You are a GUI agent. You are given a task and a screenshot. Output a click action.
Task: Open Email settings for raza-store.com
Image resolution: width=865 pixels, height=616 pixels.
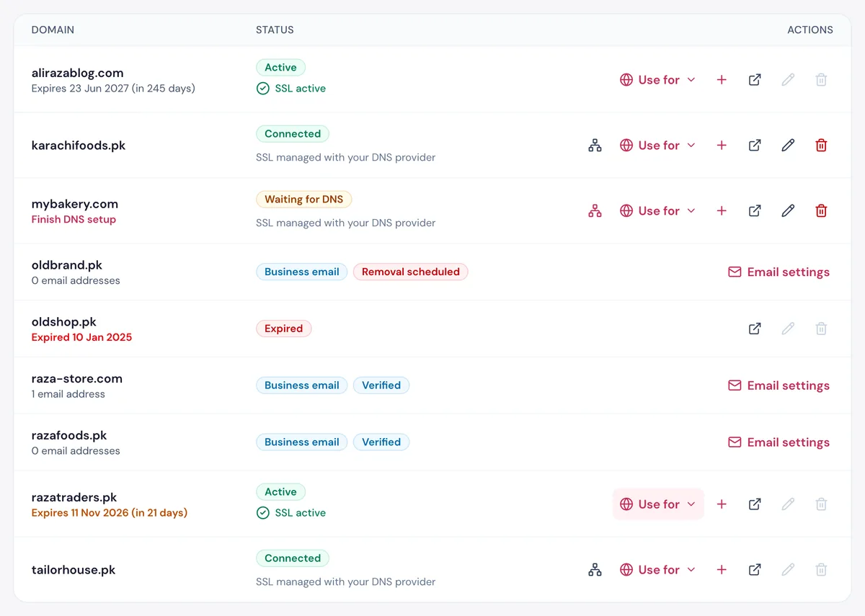coord(778,385)
